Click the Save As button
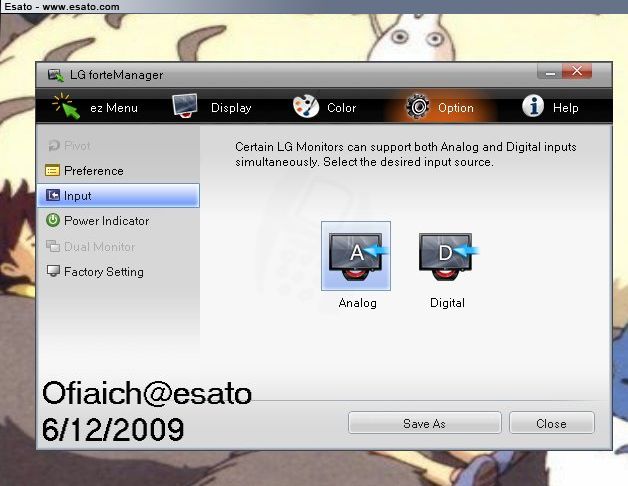The width and height of the screenshot is (628, 486). [425, 423]
